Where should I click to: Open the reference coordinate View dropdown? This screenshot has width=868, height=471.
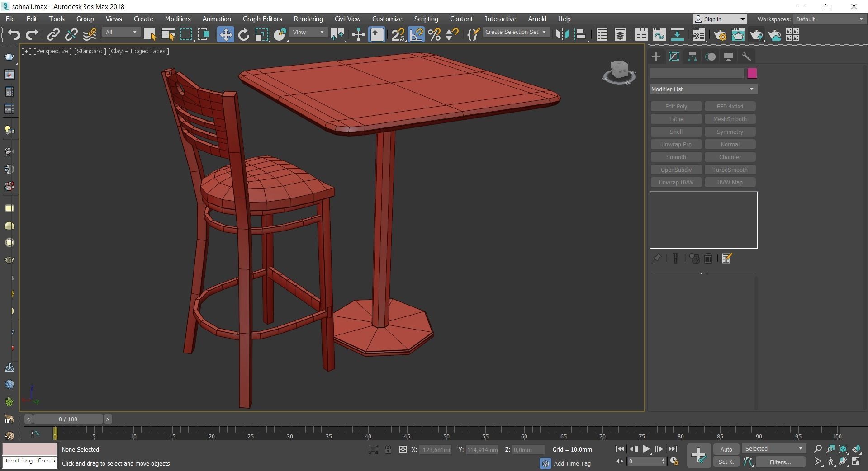click(x=308, y=33)
